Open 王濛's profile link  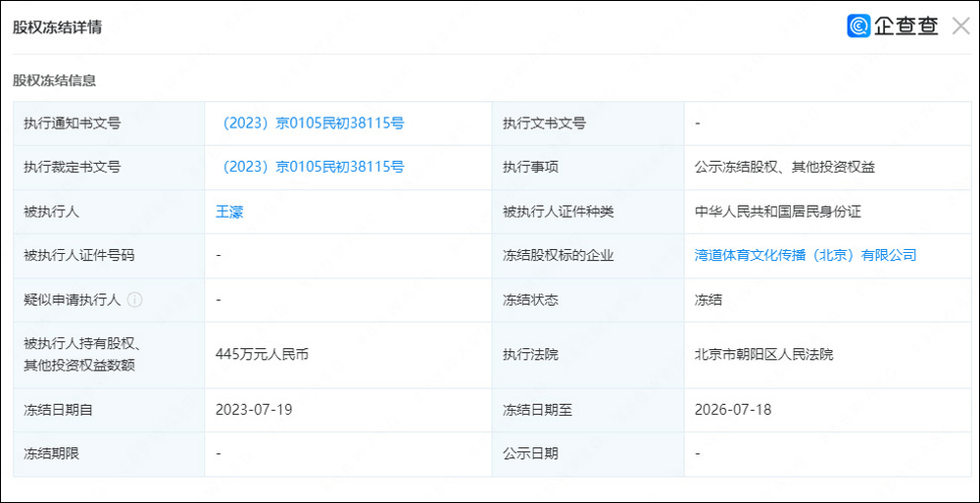[229, 212]
